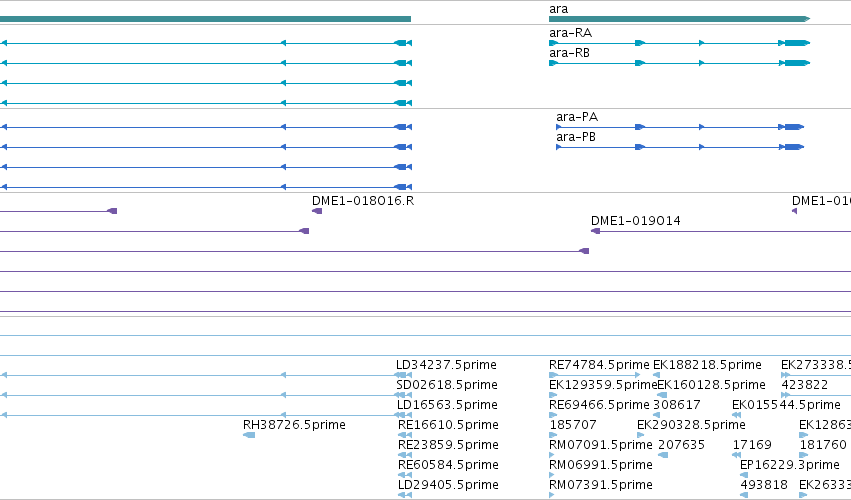Click the 207635 feature label
Screen dimensions: 851x500
[x=682, y=445]
